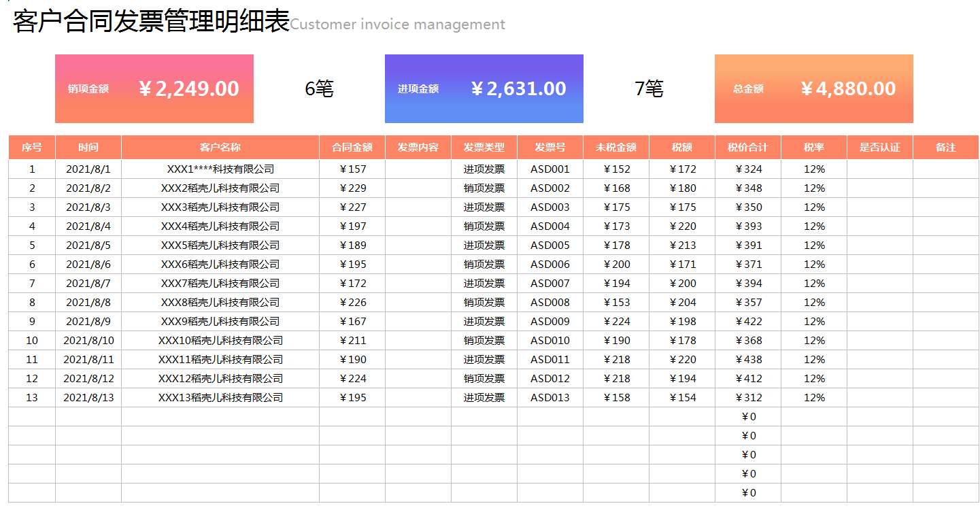980x508 pixels.
Task: Select the 7笔 count cell
Action: coord(649,88)
